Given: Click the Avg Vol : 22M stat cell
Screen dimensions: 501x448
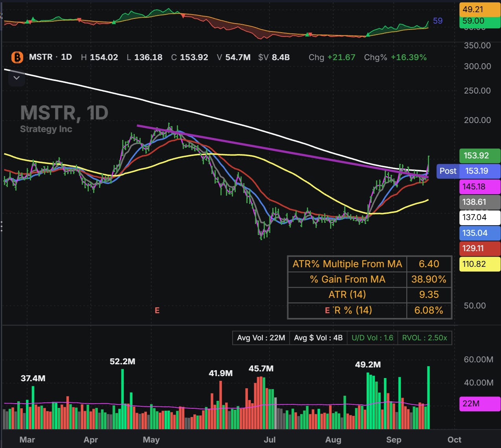Looking at the screenshot, I should click(x=261, y=338).
